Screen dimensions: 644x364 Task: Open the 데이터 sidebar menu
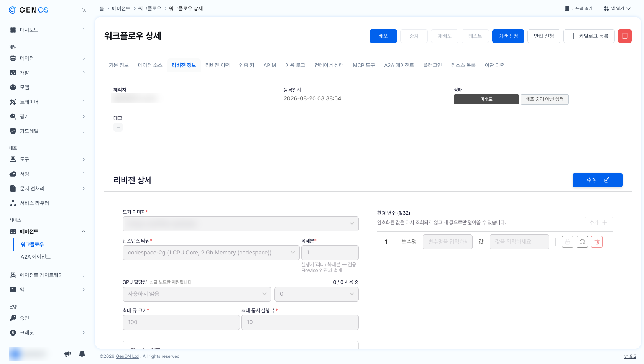point(48,58)
